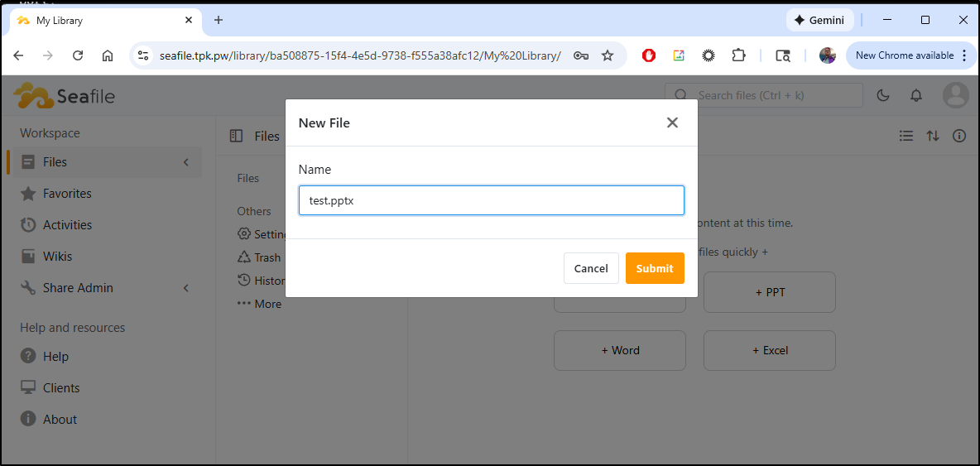Create a new Excel file
Viewport: 980px width, 466px height.
click(769, 350)
